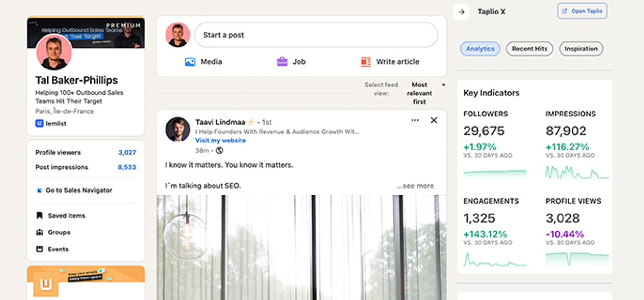644x300 pixels.
Task: Dismiss Taavi Lindmaa's post with X
Action: 434,120
